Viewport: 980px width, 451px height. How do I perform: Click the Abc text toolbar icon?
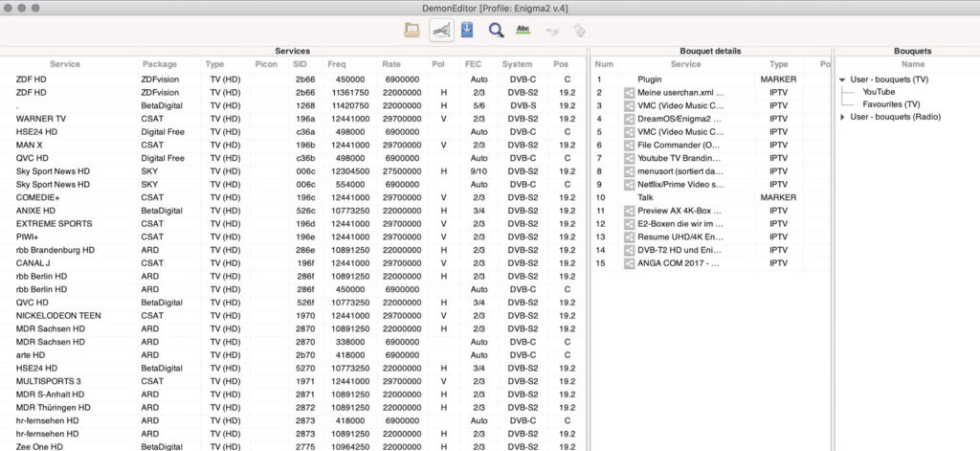(x=523, y=30)
